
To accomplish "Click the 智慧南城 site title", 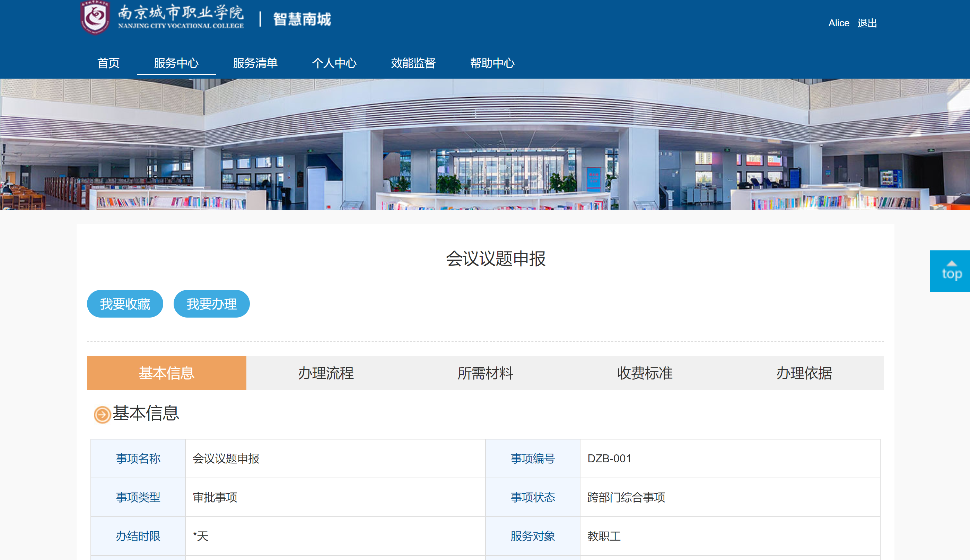I will [302, 19].
